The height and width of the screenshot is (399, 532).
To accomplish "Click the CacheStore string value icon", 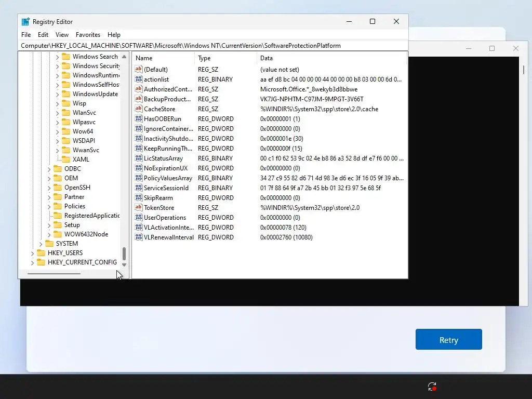I will click(138, 109).
